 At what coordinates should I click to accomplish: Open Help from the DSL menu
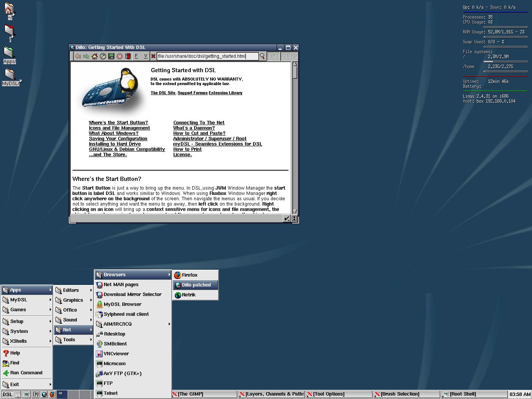click(27, 353)
